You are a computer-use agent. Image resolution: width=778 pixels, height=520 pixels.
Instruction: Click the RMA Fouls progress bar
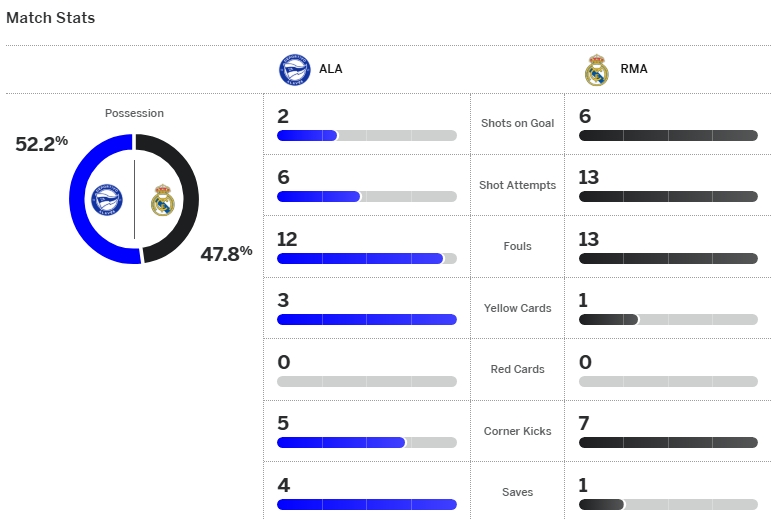pos(668,258)
